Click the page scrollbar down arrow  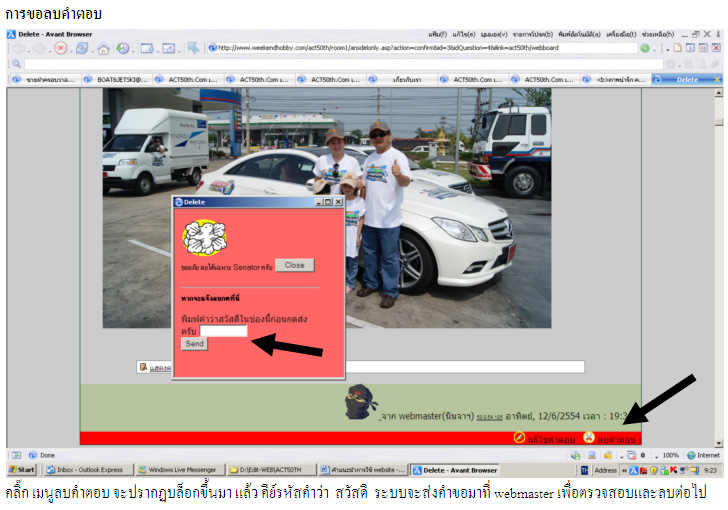tap(719, 442)
